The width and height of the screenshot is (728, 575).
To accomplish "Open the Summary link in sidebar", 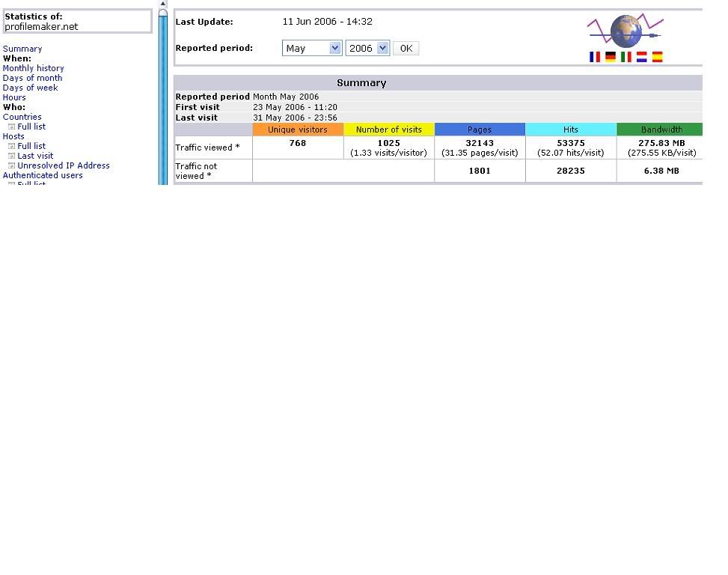I will (22, 49).
